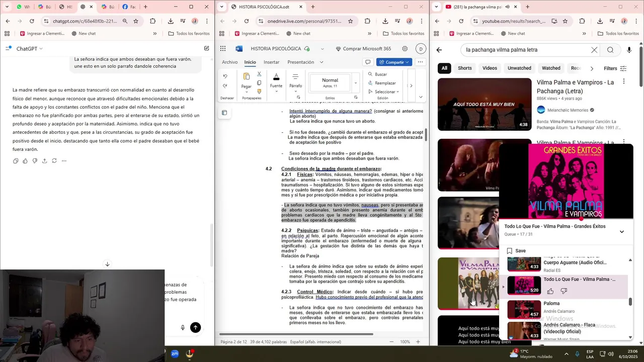Image resolution: width=644 pixels, height=362 pixels.
Task: Search YouTube with the magnifier button
Action: [x=610, y=50]
